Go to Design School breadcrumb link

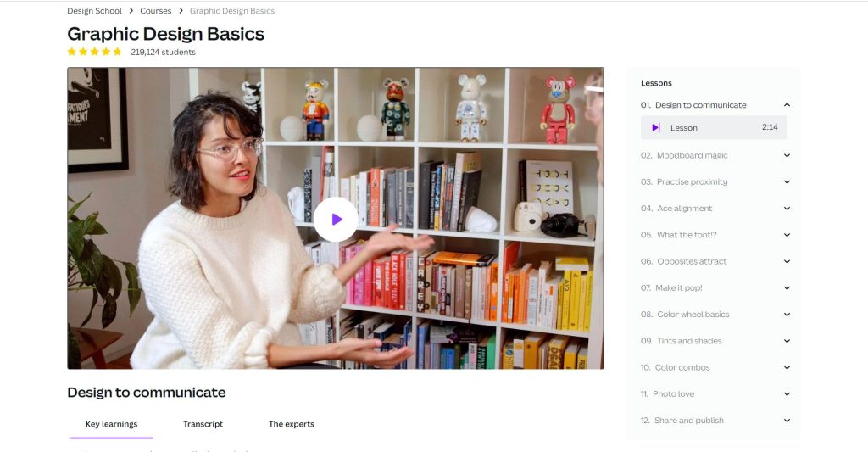pyautogui.click(x=94, y=10)
